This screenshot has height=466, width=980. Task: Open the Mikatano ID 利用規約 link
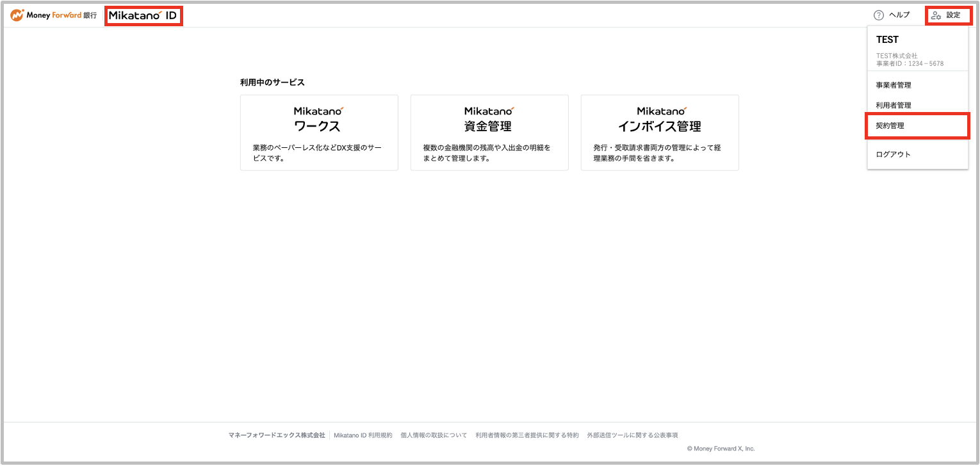pos(363,434)
